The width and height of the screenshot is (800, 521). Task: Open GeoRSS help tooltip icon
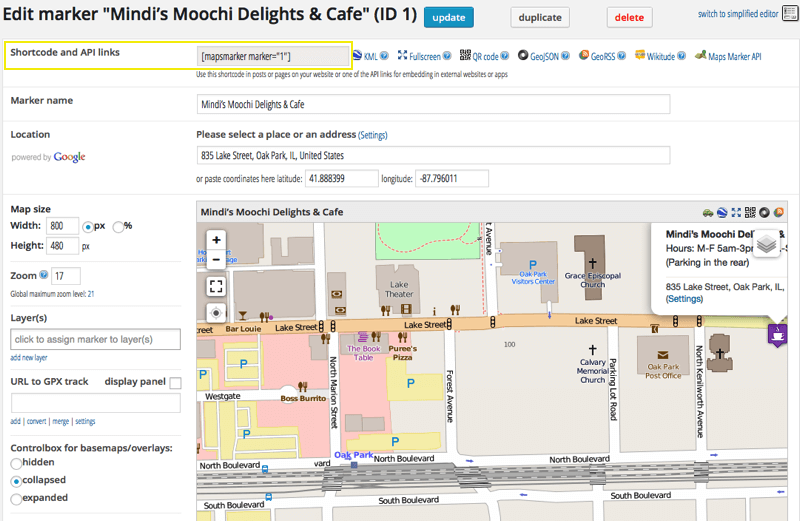[621, 56]
